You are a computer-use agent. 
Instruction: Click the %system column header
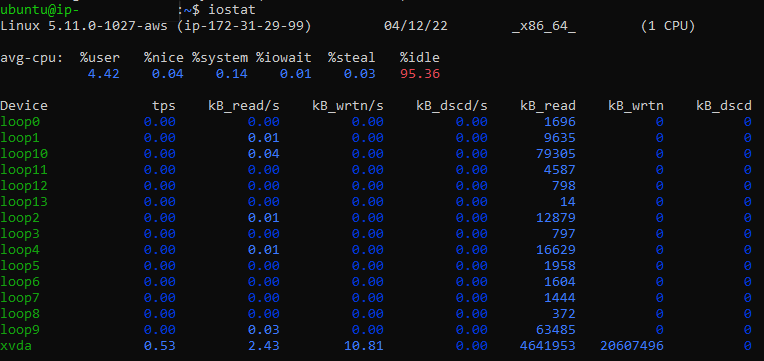click(220, 58)
